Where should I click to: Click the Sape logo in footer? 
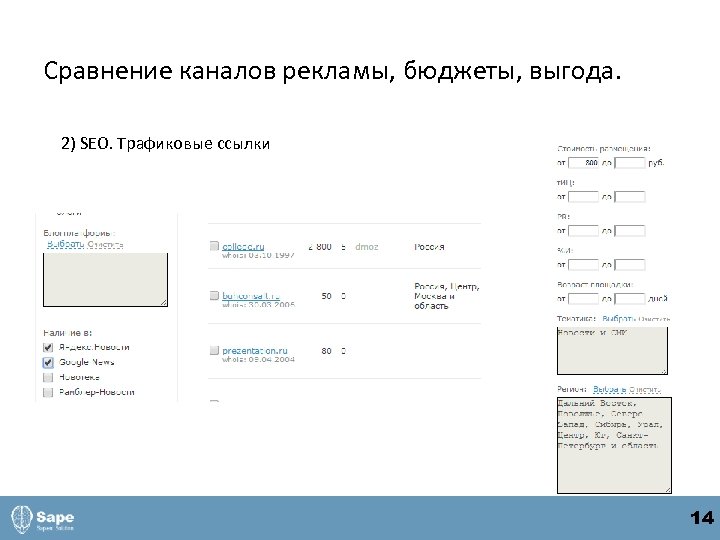tap(43, 519)
